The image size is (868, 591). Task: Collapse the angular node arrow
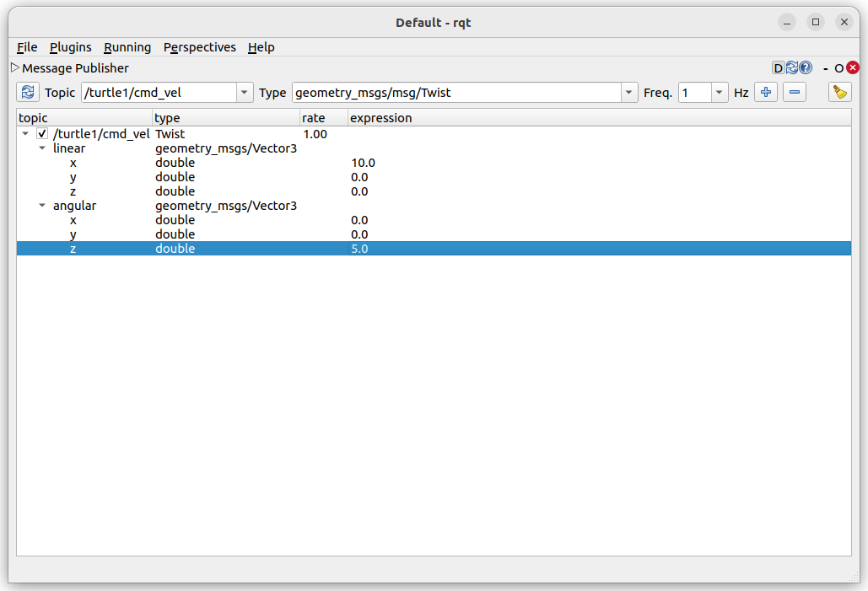pos(42,206)
